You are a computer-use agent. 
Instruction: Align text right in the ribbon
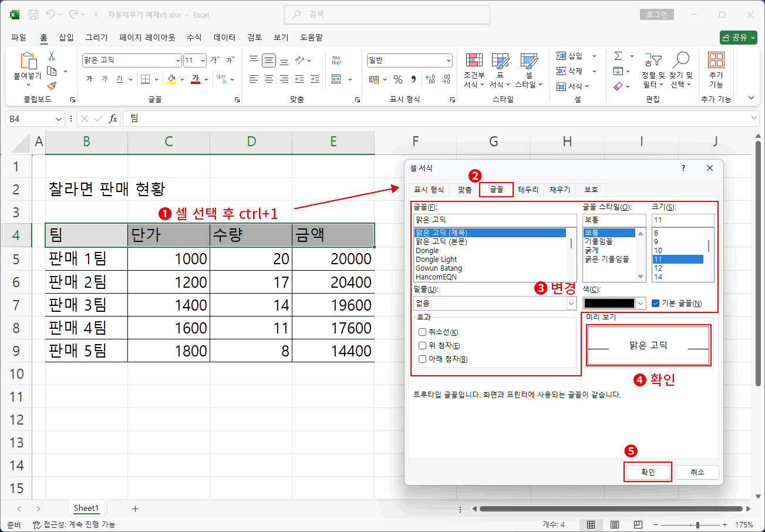284,79
